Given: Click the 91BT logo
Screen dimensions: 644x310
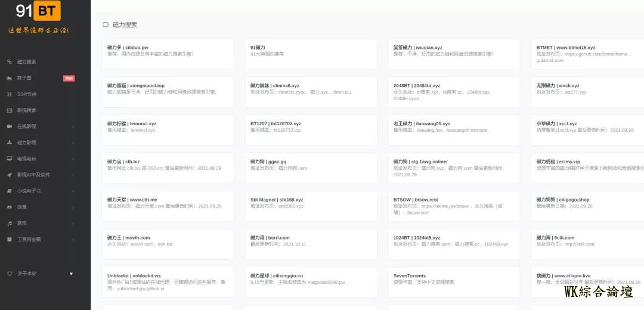Looking at the screenshot, I should 38,11.
